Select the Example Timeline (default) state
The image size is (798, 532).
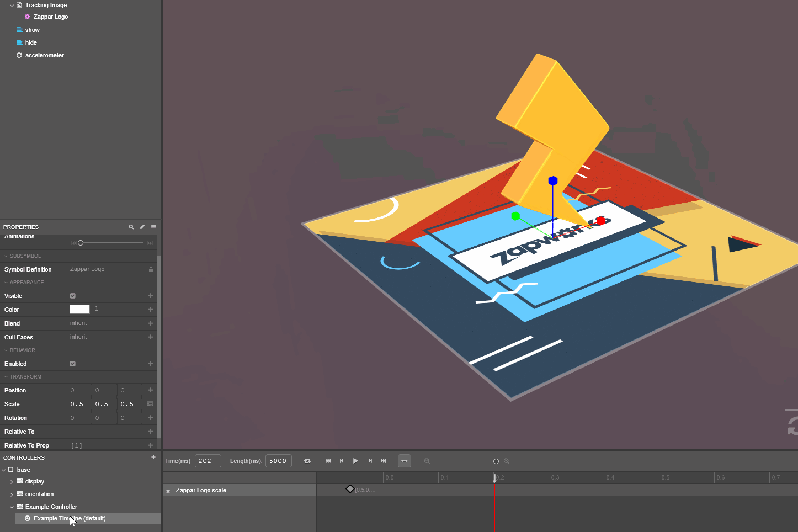(88, 518)
